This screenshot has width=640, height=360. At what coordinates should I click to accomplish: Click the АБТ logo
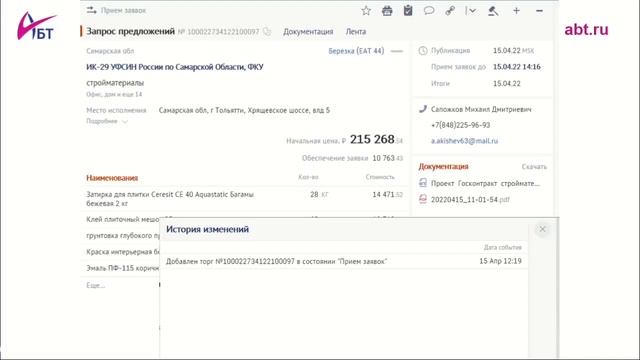point(36,26)
